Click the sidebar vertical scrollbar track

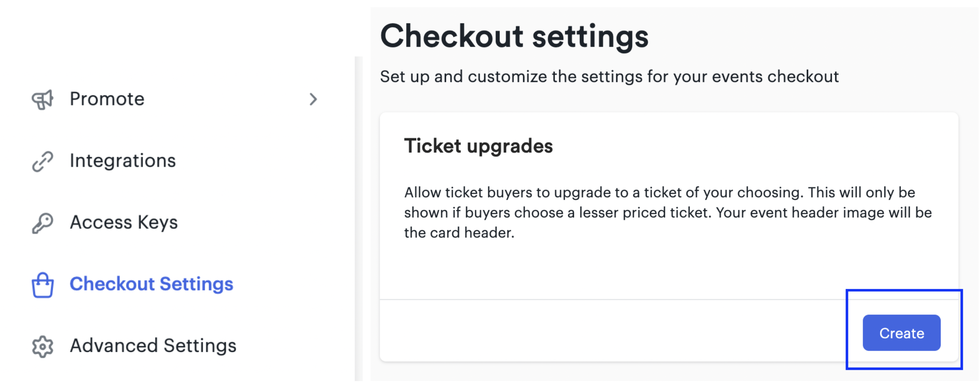click(x=358, y=219)
